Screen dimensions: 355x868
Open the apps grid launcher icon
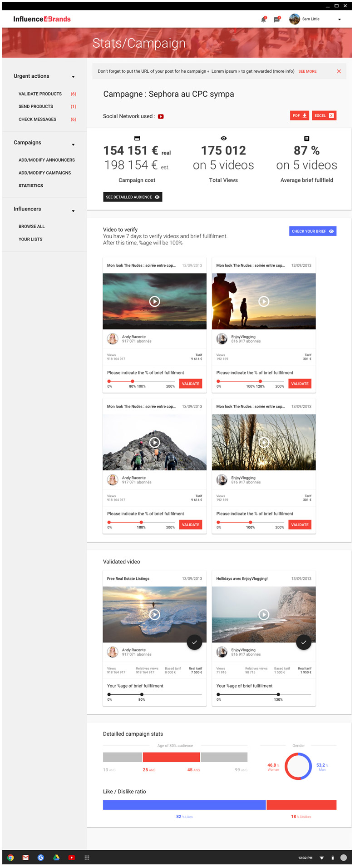[87, 858]
